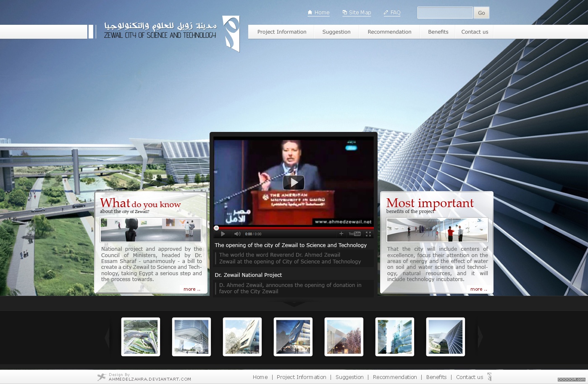This screenshot has width=588, height=384.
Task: Click the video progress bar handle
Action: coord(216,228)
